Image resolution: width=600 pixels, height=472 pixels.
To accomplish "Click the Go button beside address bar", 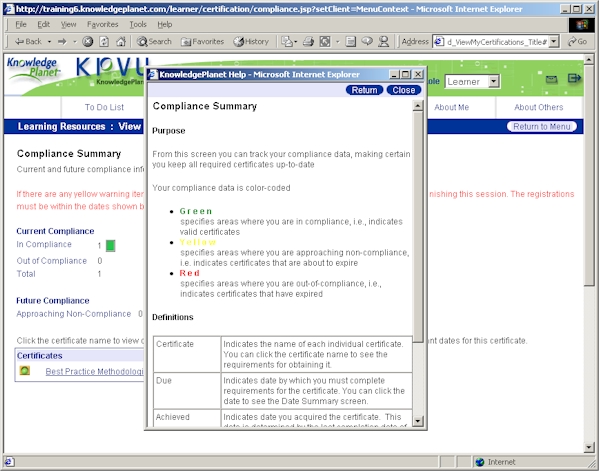I will pos(577,41).
